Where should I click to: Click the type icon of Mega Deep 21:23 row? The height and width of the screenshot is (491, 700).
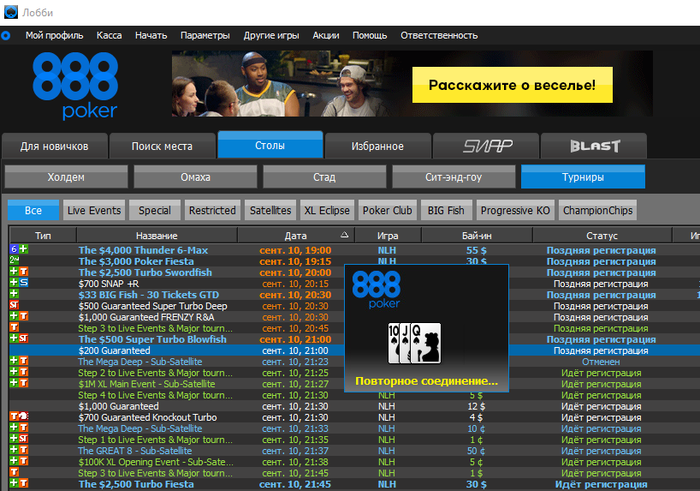coord(19,361)
